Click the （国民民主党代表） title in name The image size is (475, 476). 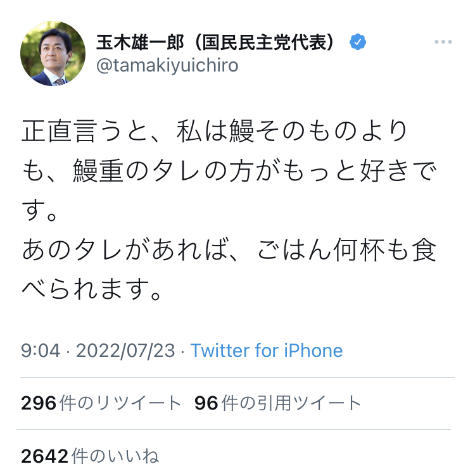264,42
